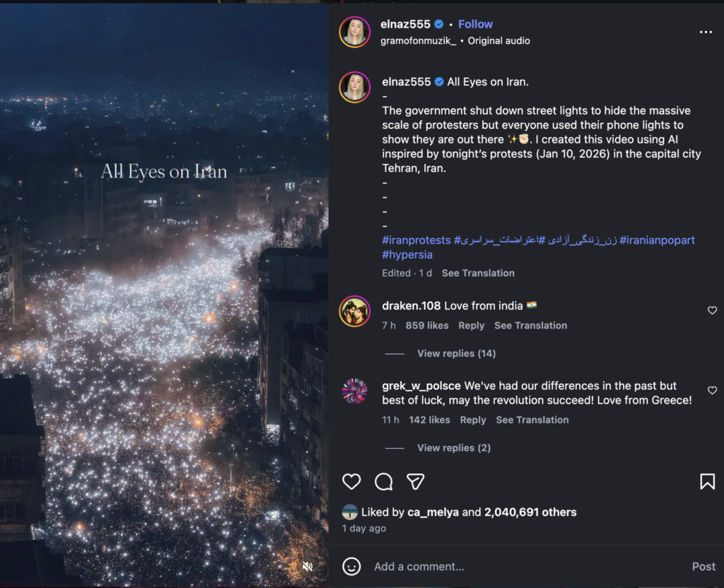Save post with bookmark icon
Image resolution: width=724 pixels, height=588 pixels.
click(x=707, y=482)
